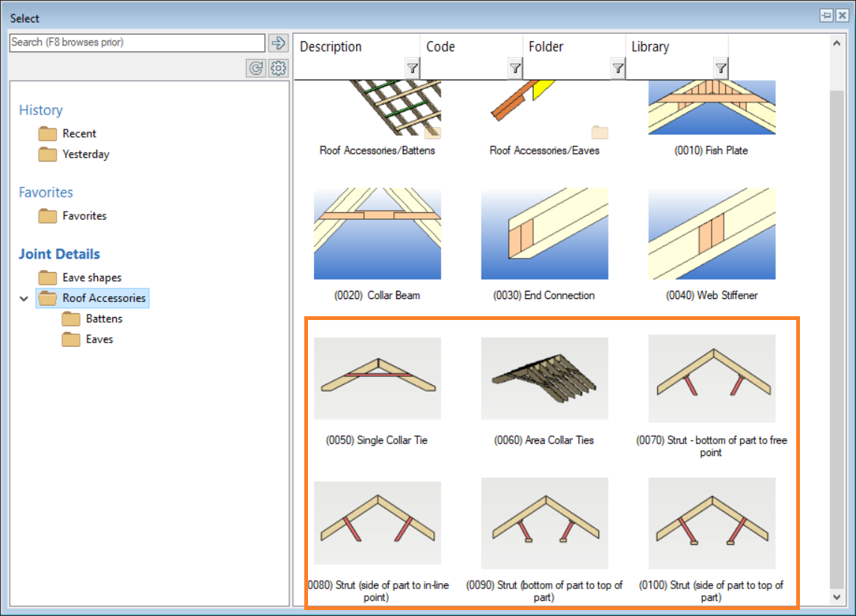Select the (0050) Single Collar Tie joint
Image resolution: width=856 pixels, height=616 pixels.
coord(377,379)
